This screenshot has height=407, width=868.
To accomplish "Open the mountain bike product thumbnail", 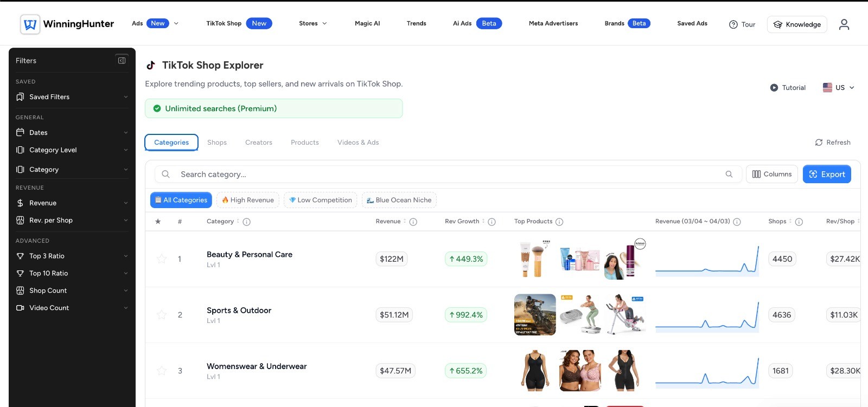I will pyautogui.click(x=535, y=315).
